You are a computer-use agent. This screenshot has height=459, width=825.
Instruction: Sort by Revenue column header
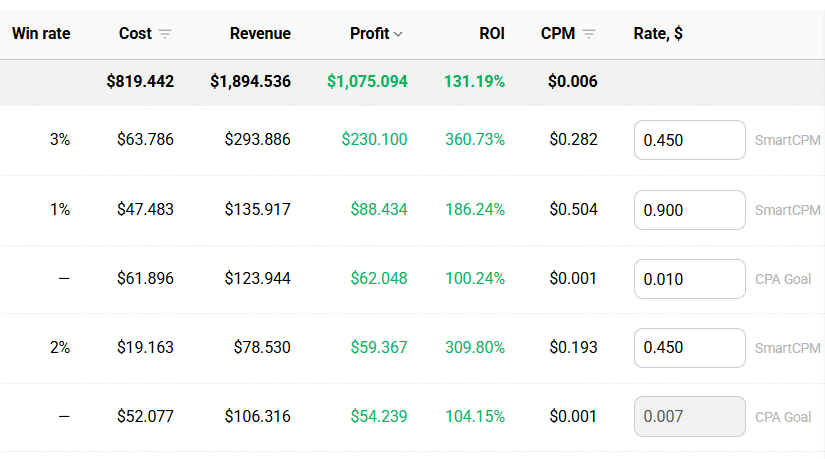point(260,34)
